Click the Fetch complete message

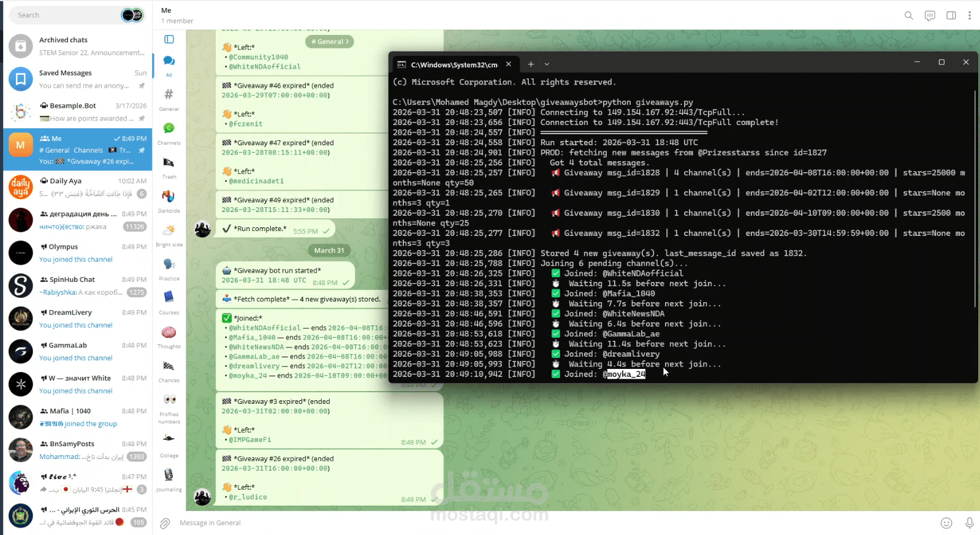302,299
